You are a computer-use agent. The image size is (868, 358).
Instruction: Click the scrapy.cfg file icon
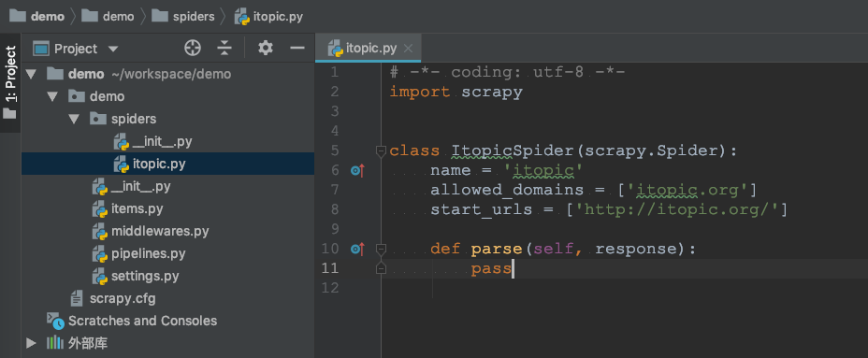pos(77,299)
